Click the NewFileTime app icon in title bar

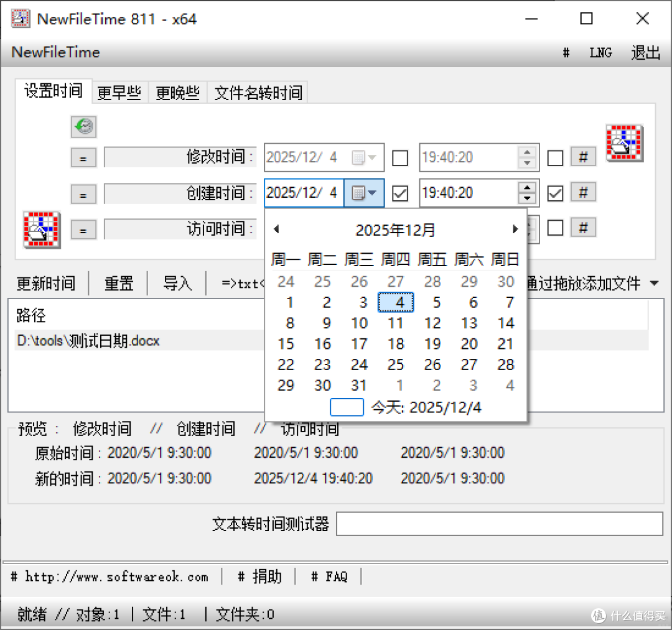[x=21, y=19]
